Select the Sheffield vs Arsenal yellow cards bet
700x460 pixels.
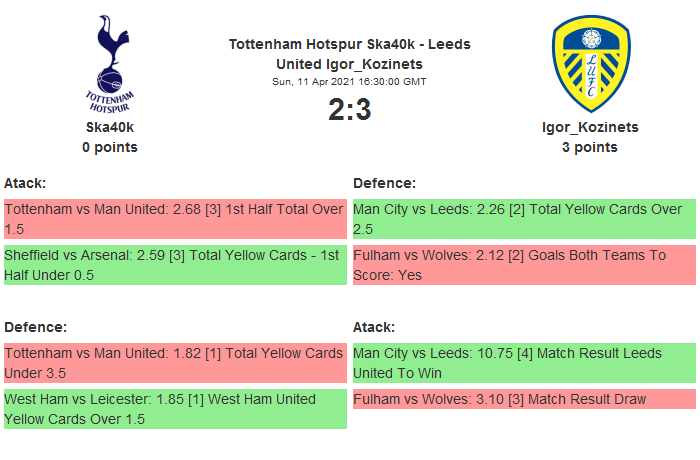coord(175,265)
